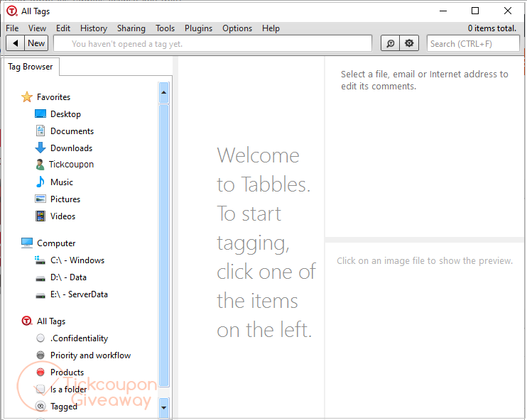The height and width of the screenshot is (420, 527).
Task: Click the Tagged tag icon
Action: pyautogui.click(x=40, y=407)
